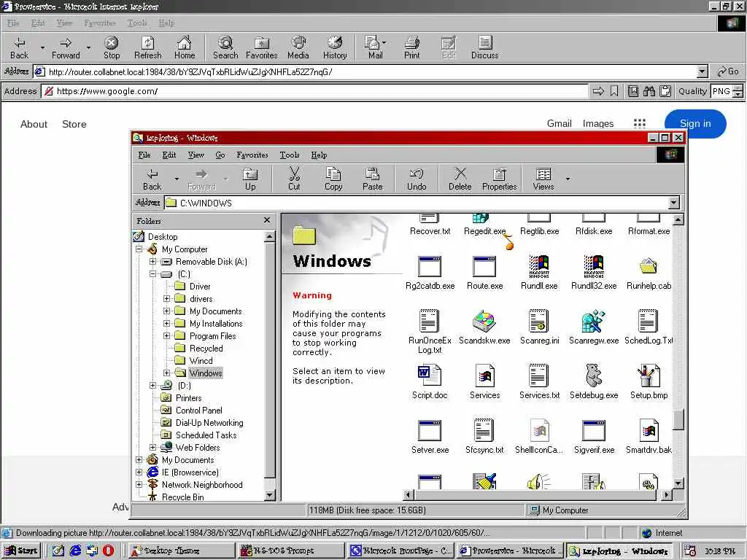Click the Views toolbar button
The image size is (747, 560).
click(543, 179)
